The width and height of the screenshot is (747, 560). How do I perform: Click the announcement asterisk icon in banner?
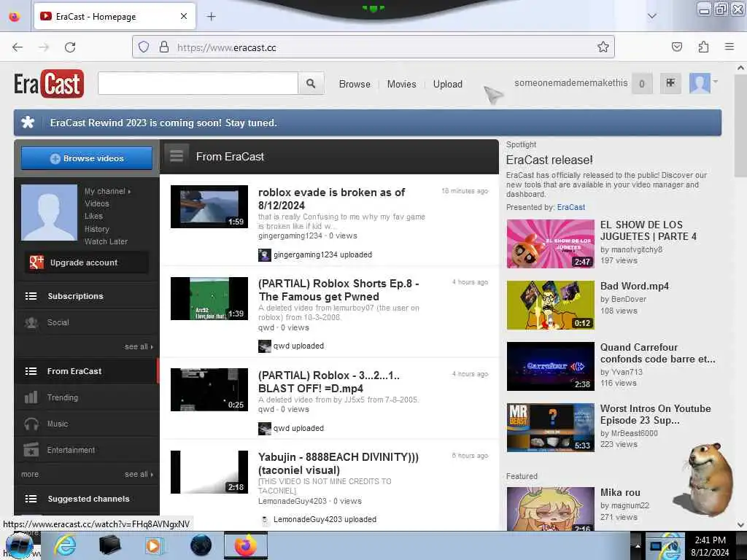[28, 122]
